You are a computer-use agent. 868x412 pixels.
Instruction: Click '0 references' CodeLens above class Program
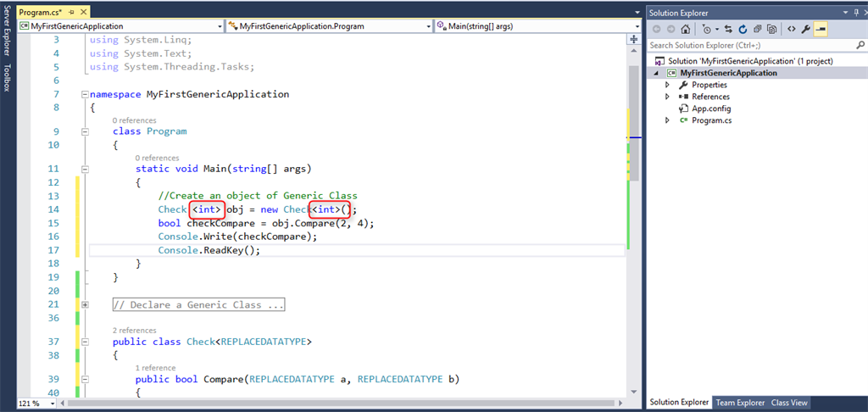coord(134,120)
